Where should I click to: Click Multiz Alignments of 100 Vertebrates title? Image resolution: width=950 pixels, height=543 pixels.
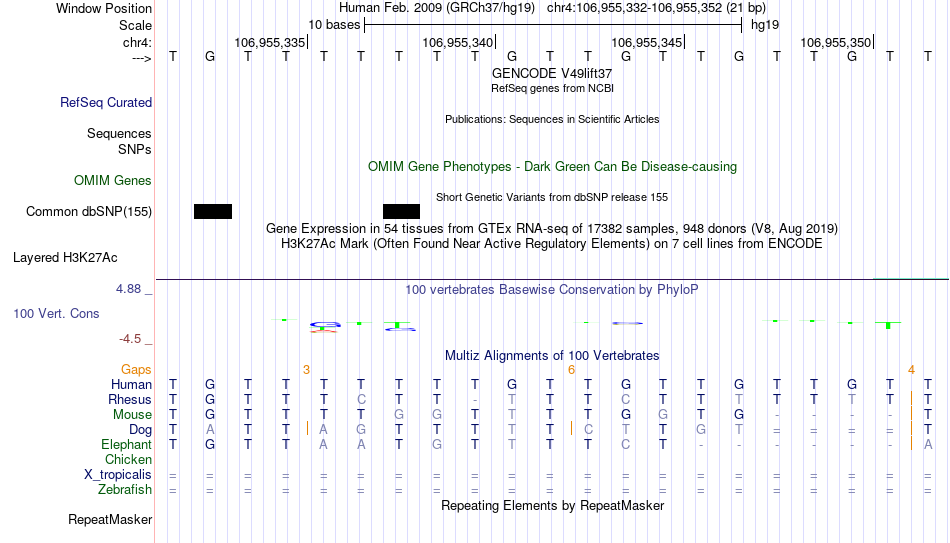(x=552, y=356)
